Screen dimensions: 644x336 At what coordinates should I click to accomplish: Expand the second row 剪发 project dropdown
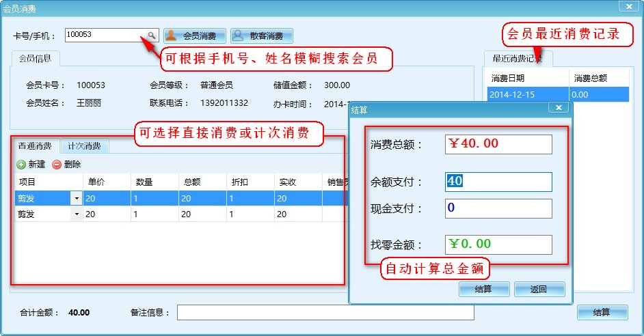tap(76, 214)
